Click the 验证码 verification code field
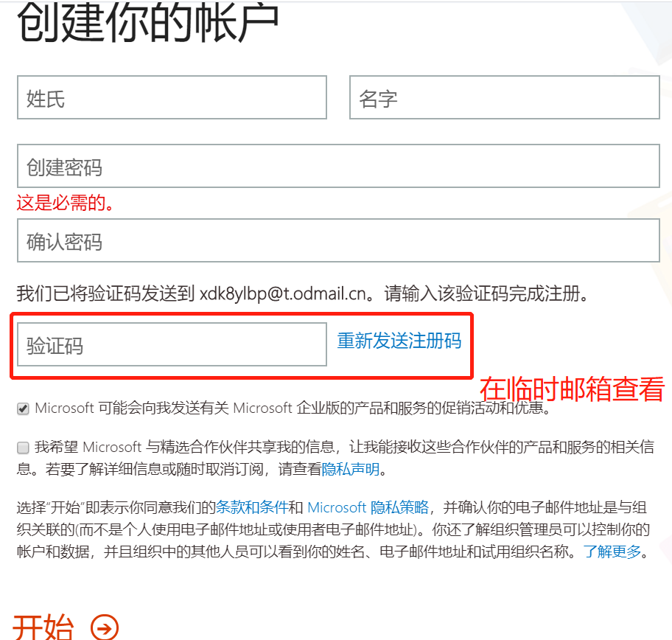 [x=172, y=344]
